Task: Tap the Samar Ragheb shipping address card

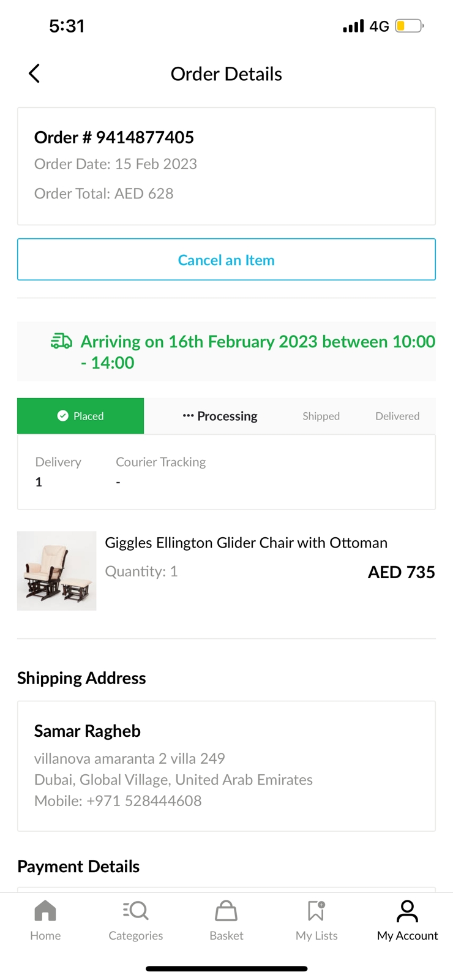Action: [226, 766]
